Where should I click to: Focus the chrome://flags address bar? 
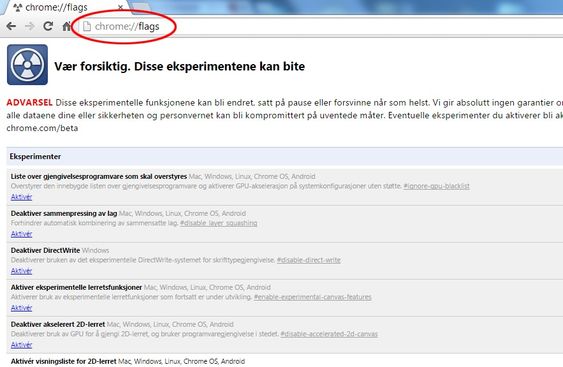320,26
